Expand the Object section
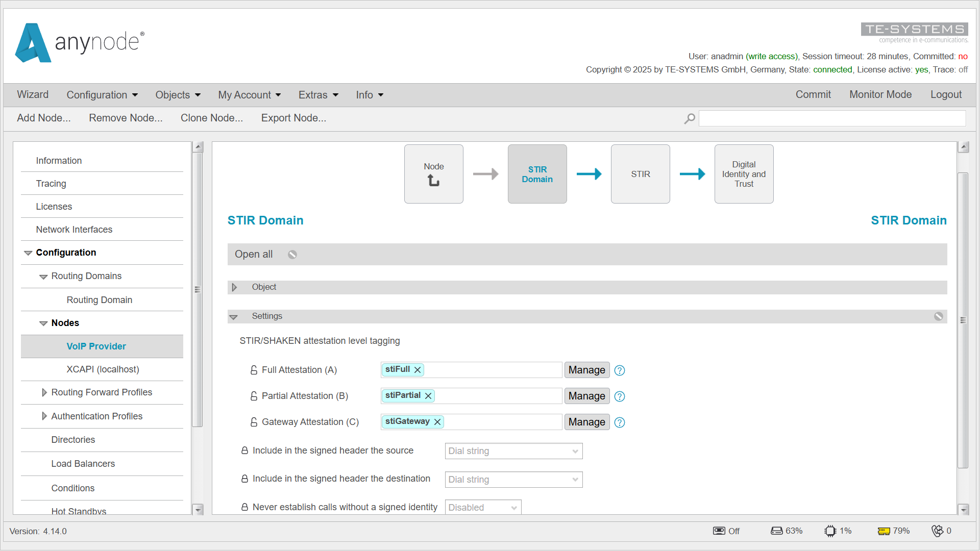Image resolution: width=980 pixels, height=551 pixels. coord(235,287)
